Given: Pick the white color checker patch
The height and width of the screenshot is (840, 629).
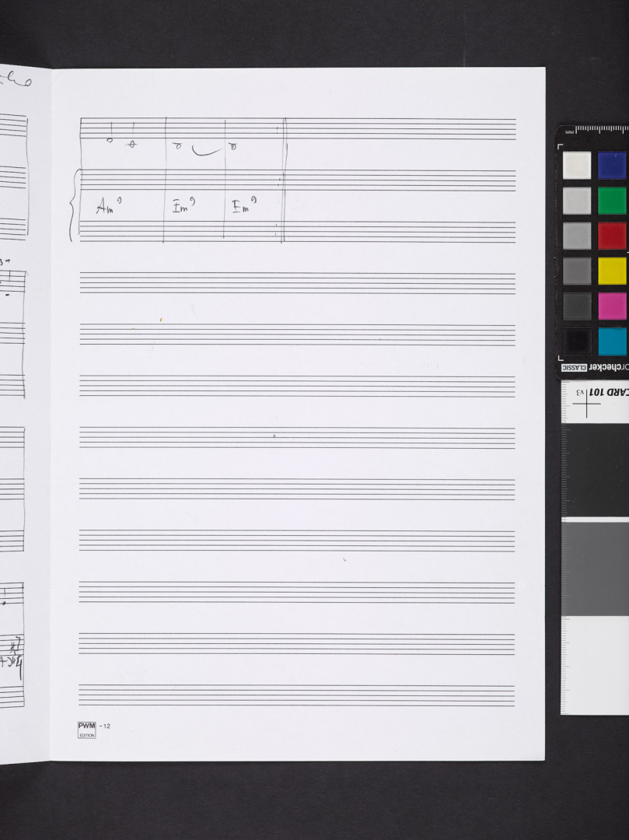Looking at the screenshot, I should (x=577, y=166).
